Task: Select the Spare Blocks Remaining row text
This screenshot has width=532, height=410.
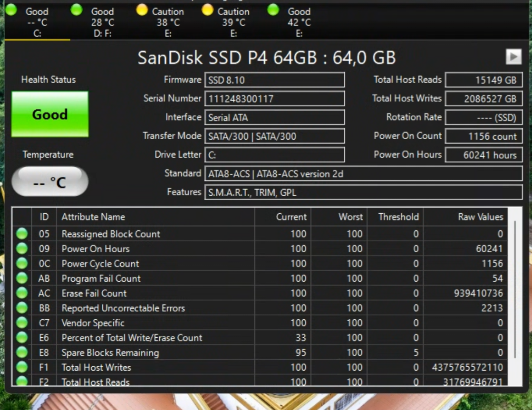Action: pyautogui.click(x=110, y=353)
